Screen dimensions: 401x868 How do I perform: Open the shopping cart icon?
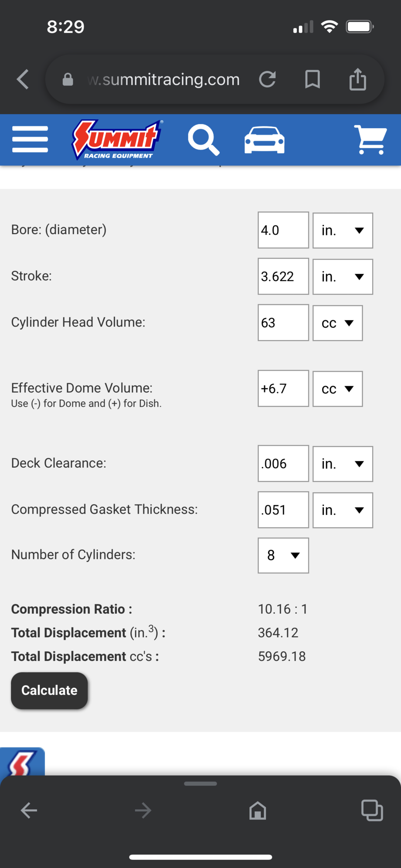click(370, 140)
